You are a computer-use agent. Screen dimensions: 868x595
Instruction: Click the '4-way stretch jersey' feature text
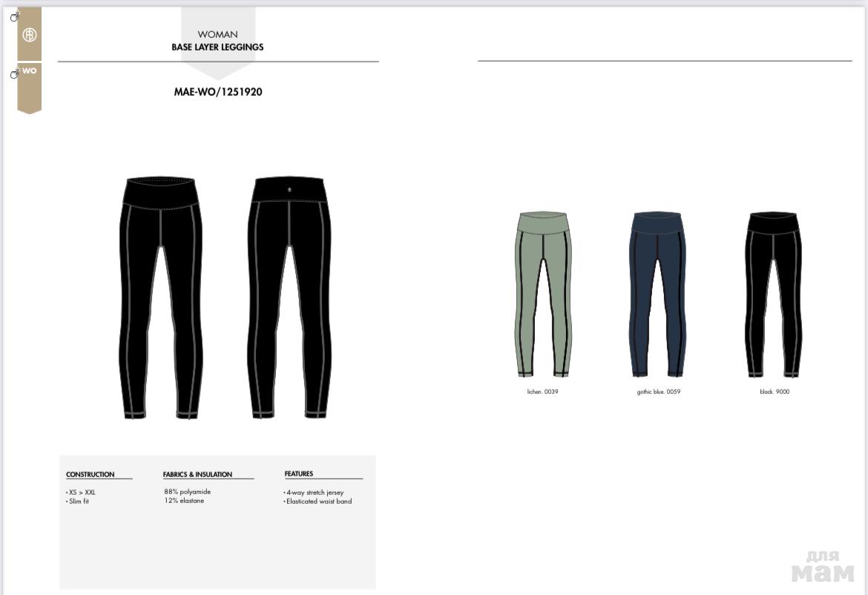(315, 492)
